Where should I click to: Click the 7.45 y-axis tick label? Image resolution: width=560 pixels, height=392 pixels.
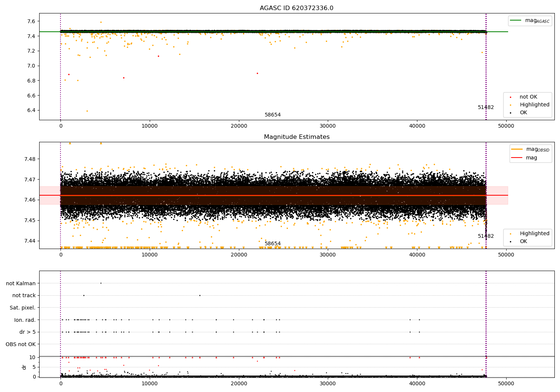(30, 221)
